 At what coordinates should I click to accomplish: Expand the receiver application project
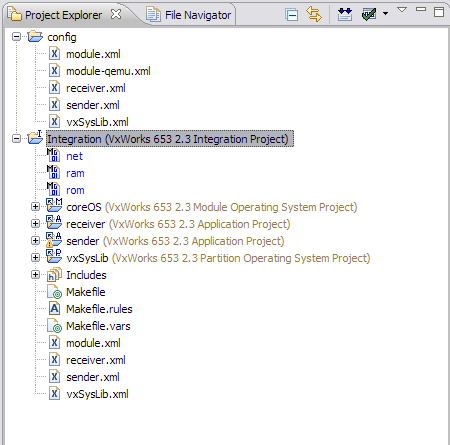coord(35,223)
